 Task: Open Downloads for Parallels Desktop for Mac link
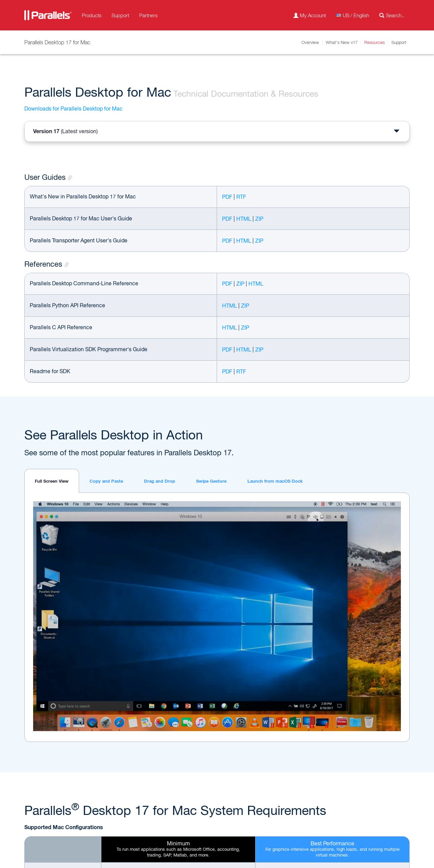(x=73, y=108)
